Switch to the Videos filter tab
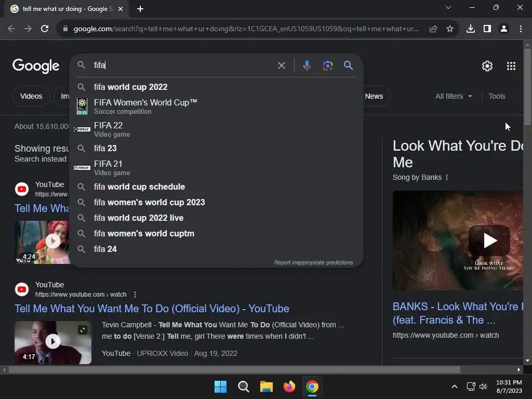532x399 pixels. point(31,96)
